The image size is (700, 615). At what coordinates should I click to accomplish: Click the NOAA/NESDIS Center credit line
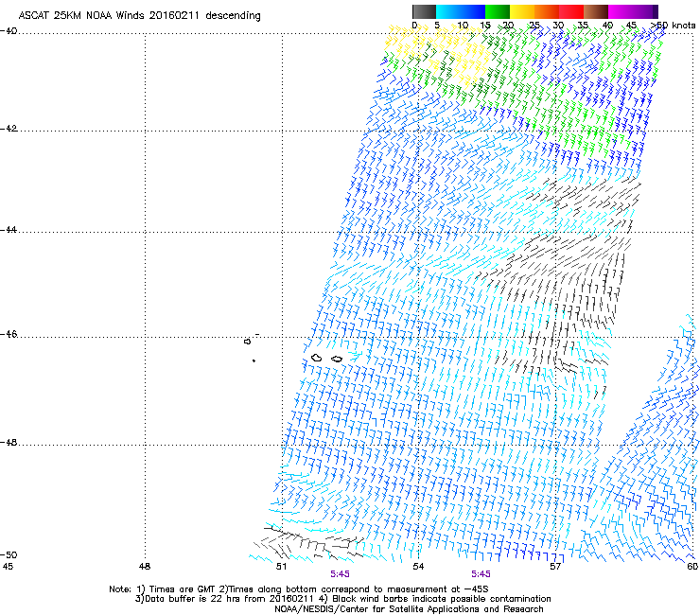(409, 609)
